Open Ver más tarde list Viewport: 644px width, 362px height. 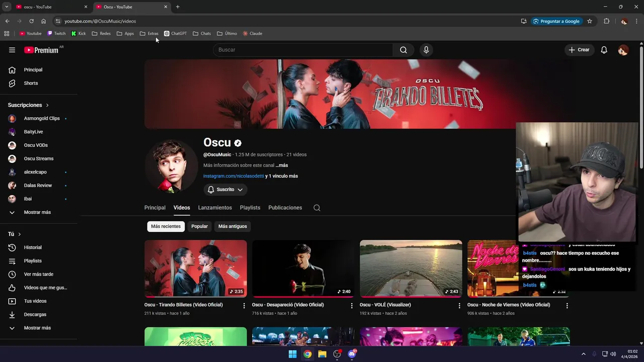pos(39,275)
